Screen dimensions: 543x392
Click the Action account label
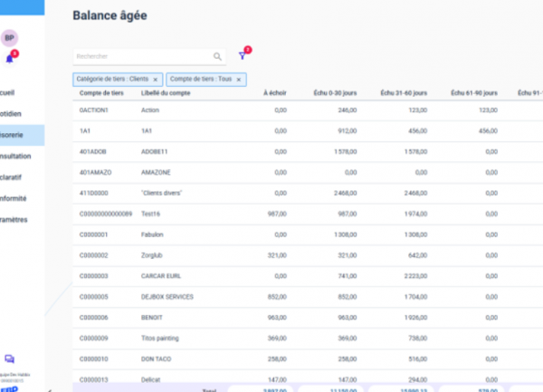click(150, 110)
